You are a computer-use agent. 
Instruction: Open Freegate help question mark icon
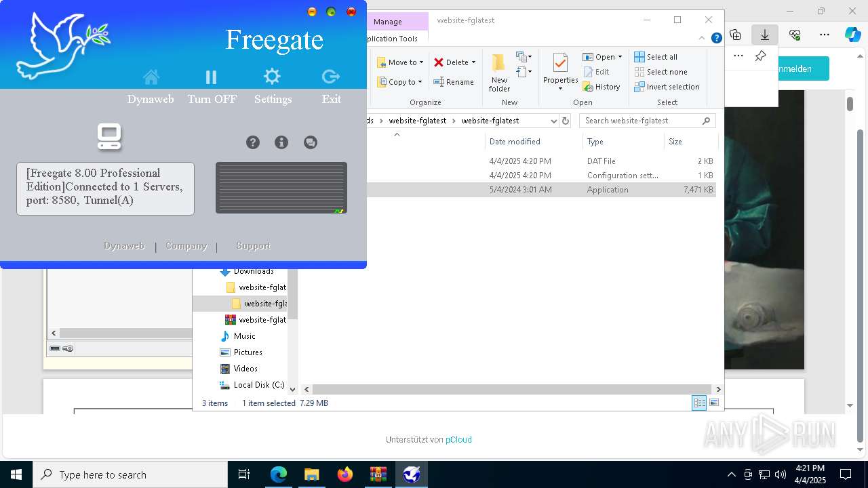click(253, 142)
